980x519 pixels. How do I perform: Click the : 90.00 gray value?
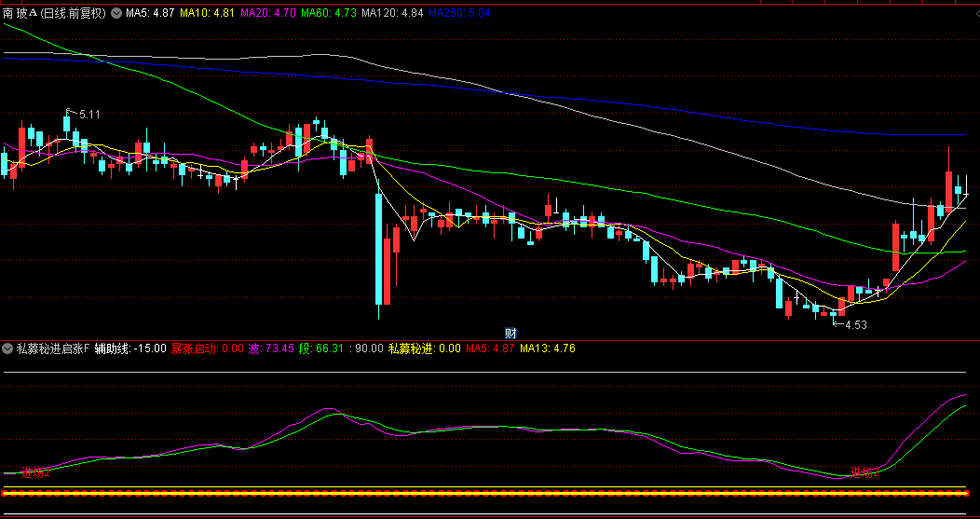(x=366, y=348)
